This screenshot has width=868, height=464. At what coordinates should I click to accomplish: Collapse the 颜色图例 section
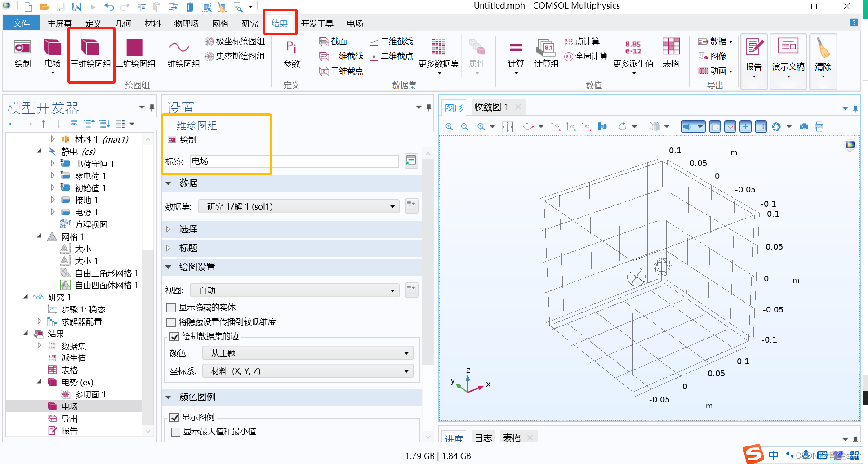click(292, 397)
